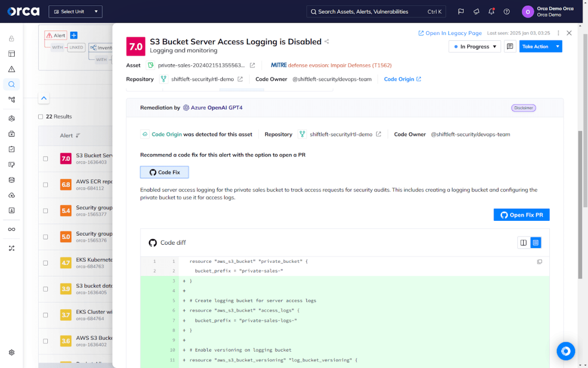Check the S3 Bucket Serv orca-1636403 row
This screenshot has height=368, width=588.
pos(45,159)
